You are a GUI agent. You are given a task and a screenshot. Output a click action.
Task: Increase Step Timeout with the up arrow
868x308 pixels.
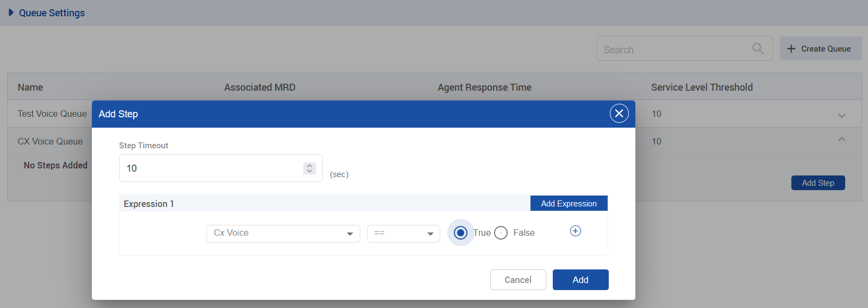point(309,165)
